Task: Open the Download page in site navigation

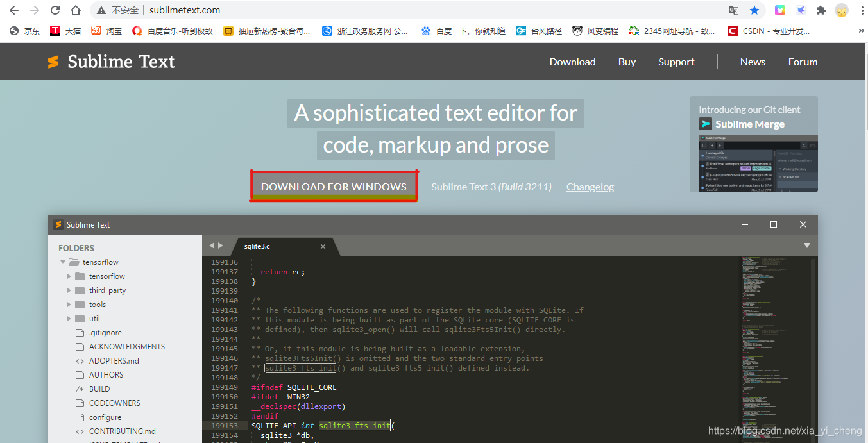Action: click(x=572, y=62)
